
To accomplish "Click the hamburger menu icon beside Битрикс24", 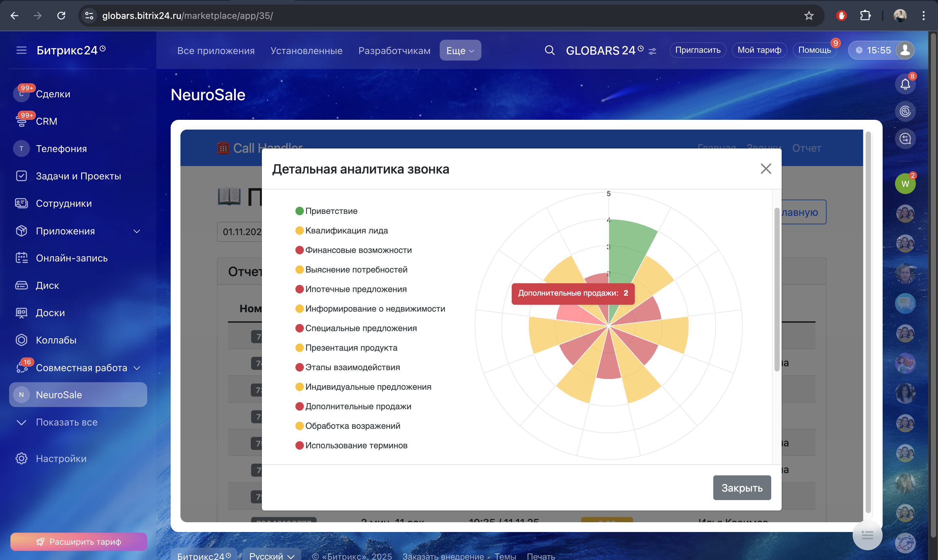I will [21, 50].
